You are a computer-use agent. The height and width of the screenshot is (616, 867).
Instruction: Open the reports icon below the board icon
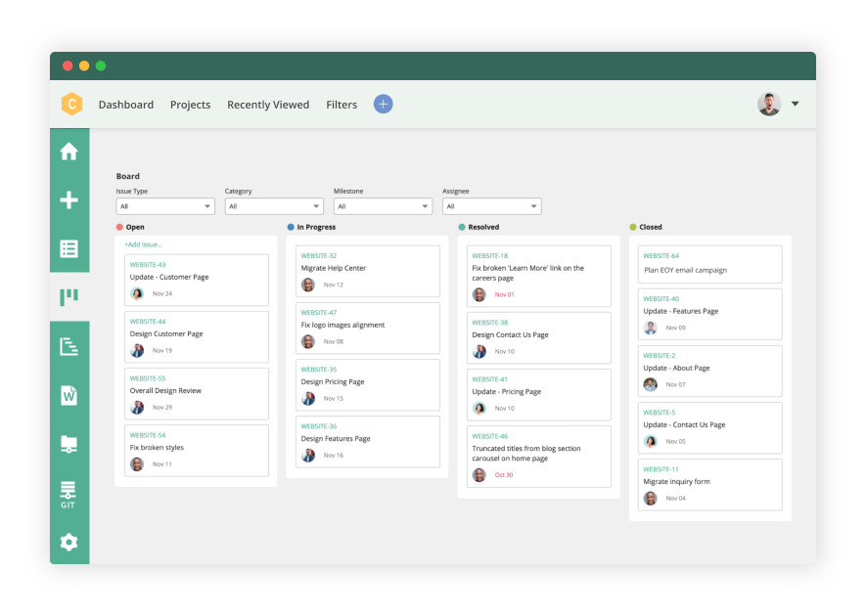pos(68,345)
